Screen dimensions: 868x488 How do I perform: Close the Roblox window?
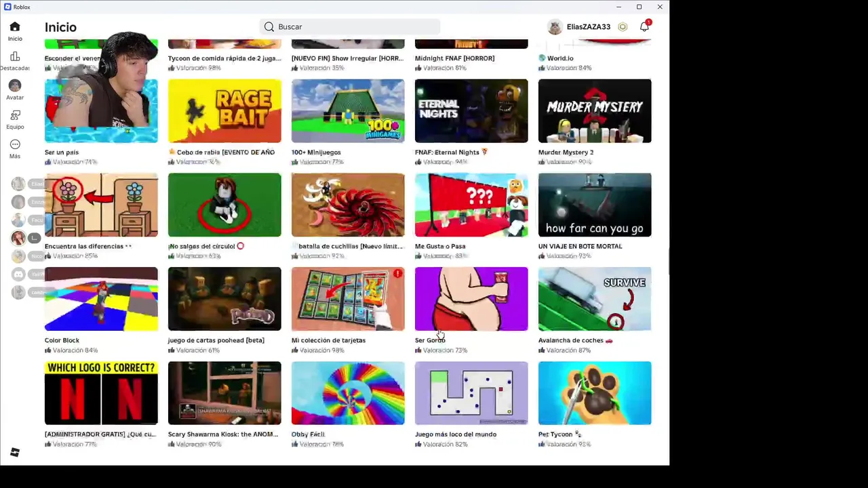[x=660, y=7]
